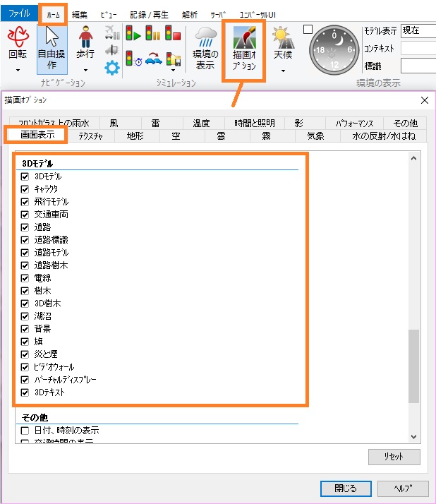Stop traffic simulation red square signal

[x=173, y=32]
